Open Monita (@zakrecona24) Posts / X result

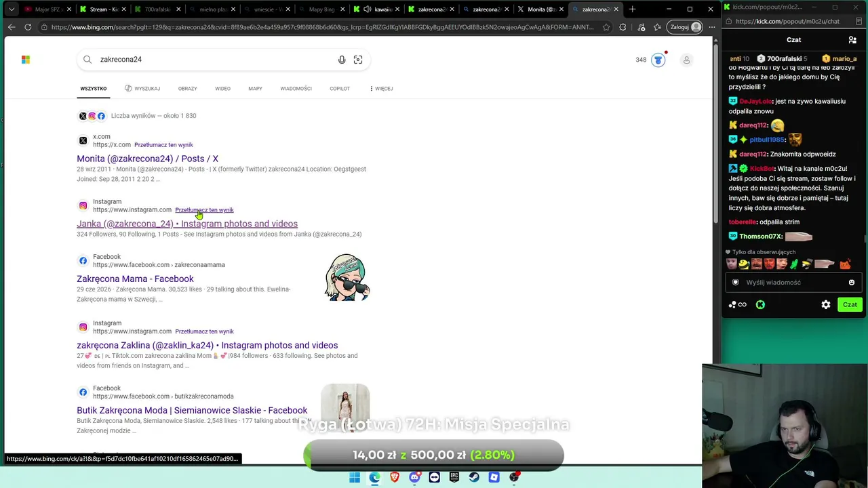tap(147, 159)
